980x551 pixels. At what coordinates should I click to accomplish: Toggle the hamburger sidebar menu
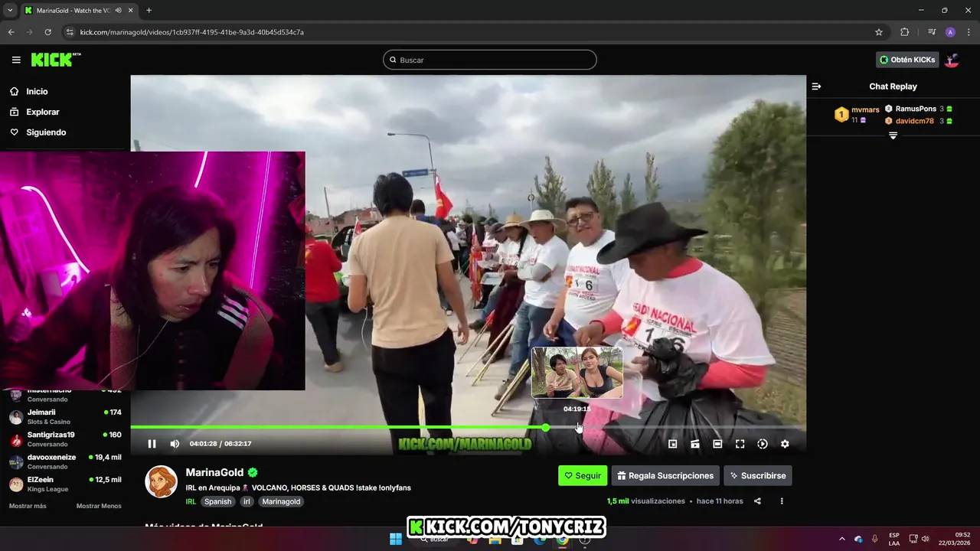[x=16, y=60]
